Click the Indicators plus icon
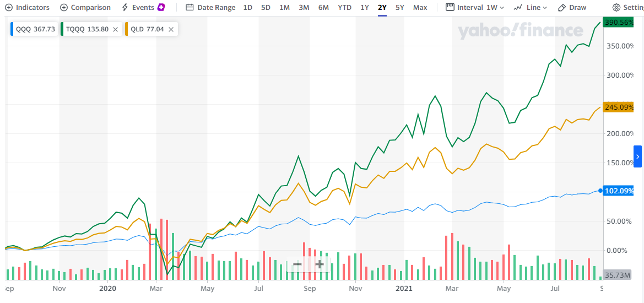The height and width of the screenshot is (303, 644). [x=8, y=7]
